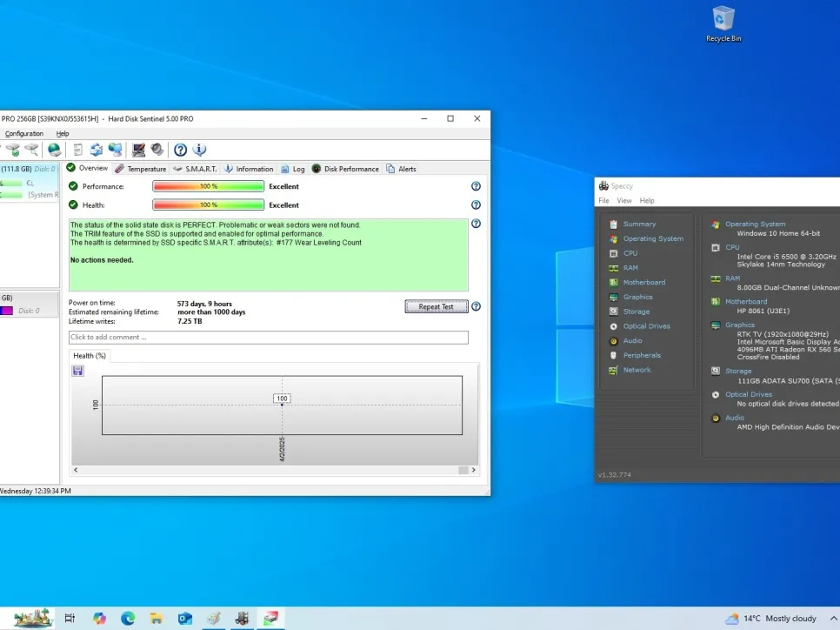Screen dimensions: 840x630
Task: Click the comment input field
Action: click(269, 338)
